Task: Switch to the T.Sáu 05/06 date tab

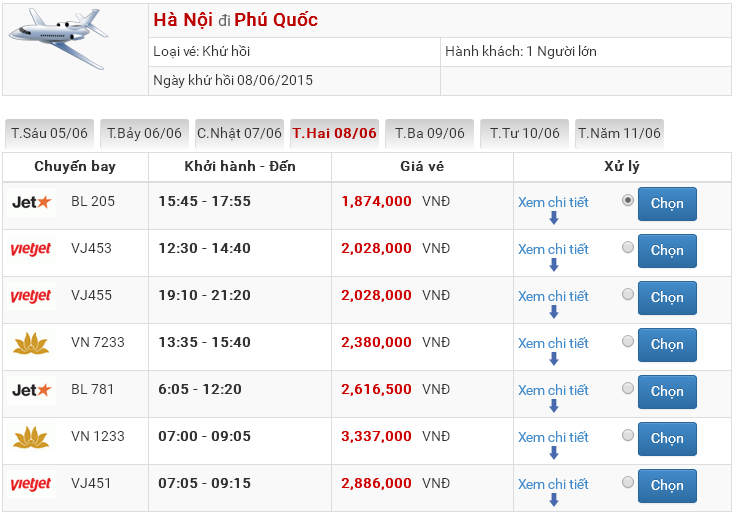Action: click(49, 134)
